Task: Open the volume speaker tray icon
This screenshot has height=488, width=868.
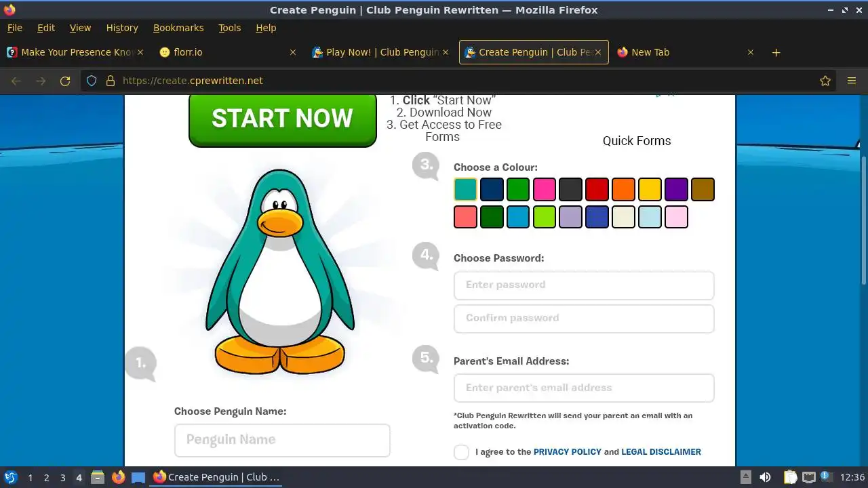Action: coord(765,477)
